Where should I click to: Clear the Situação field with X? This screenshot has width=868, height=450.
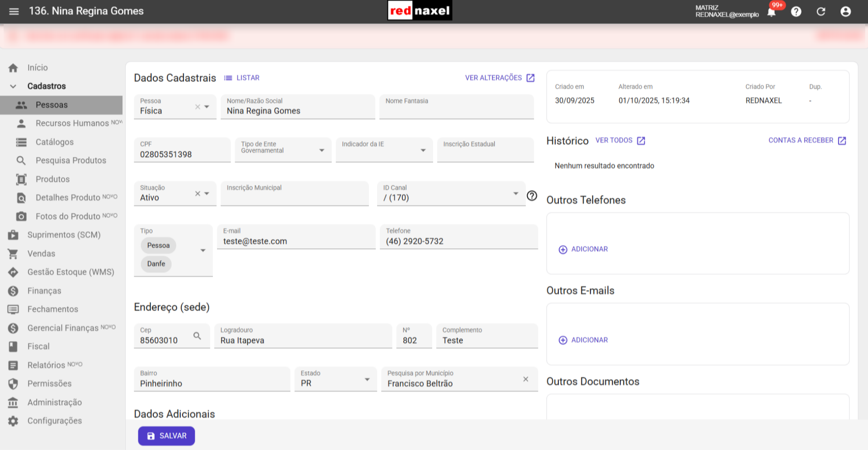[198, 194]
